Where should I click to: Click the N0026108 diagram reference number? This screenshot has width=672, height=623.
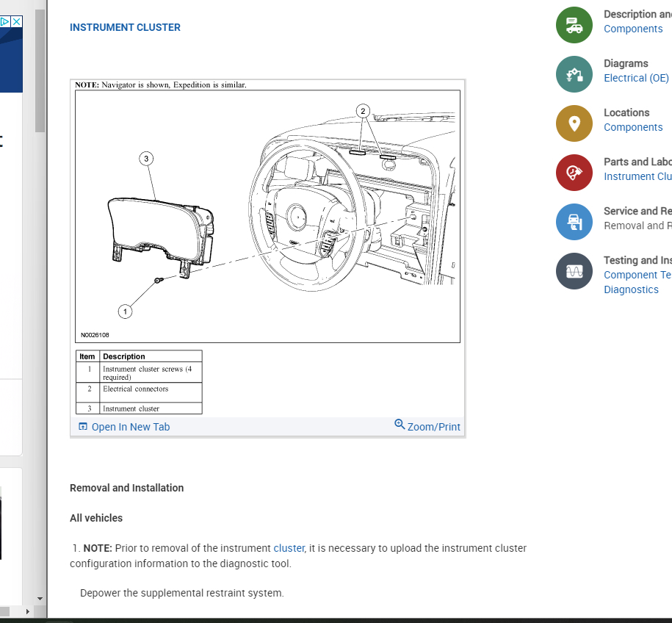(x=95, y=335)
